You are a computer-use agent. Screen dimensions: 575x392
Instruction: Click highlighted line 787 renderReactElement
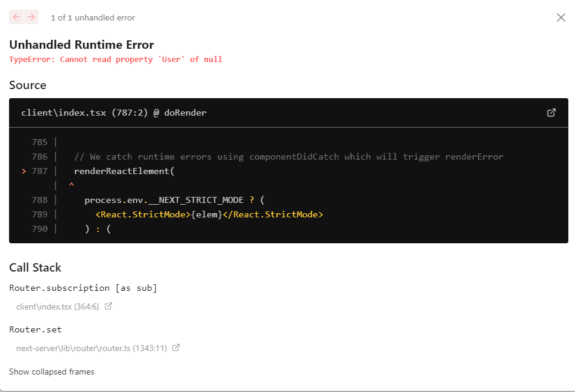click(x=124, y=171)
